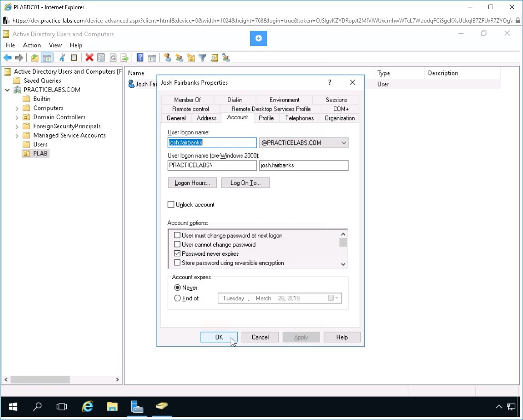523x420 pixels.
Task: Click the Export List toolbar icon
Action: pos(124,58)
